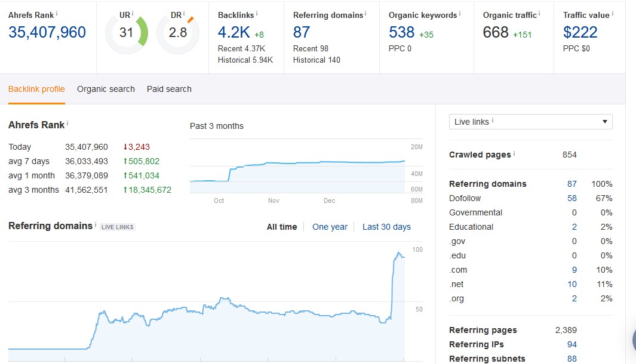Open info icon beside Ahrefs Rank section title
636x364 pixels.
point(67,124)
